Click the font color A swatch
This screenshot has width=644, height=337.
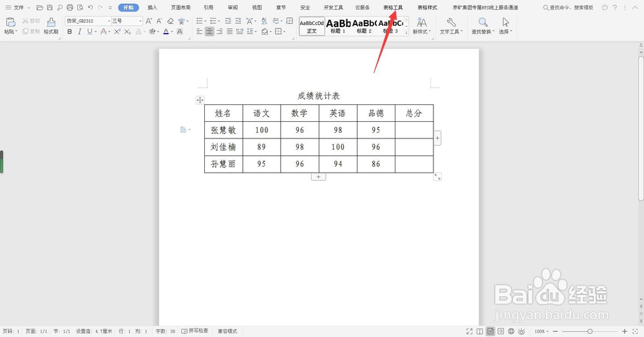pyautogui.click(x=166, y=32)
